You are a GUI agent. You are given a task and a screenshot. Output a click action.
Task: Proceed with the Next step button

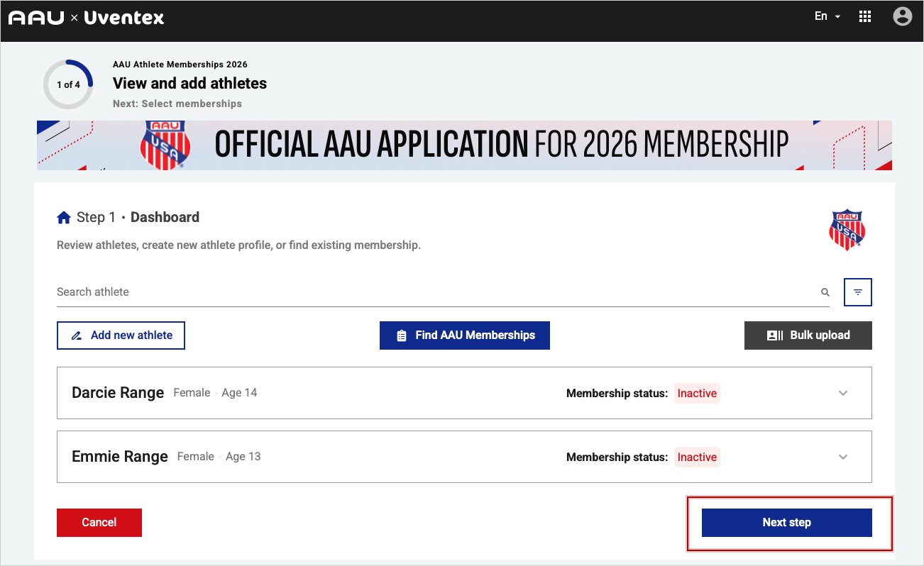pyautogui.click(x=787, y=523)
